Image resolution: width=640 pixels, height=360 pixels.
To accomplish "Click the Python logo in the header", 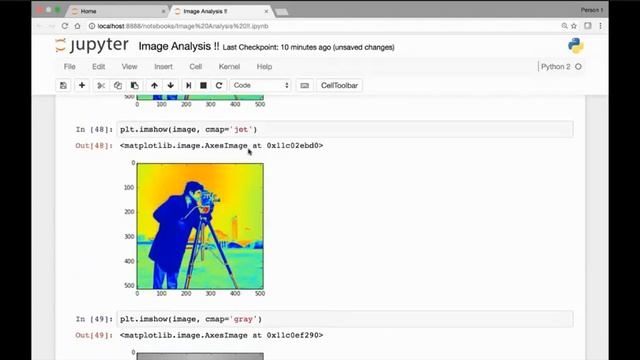I will [576, 45].
